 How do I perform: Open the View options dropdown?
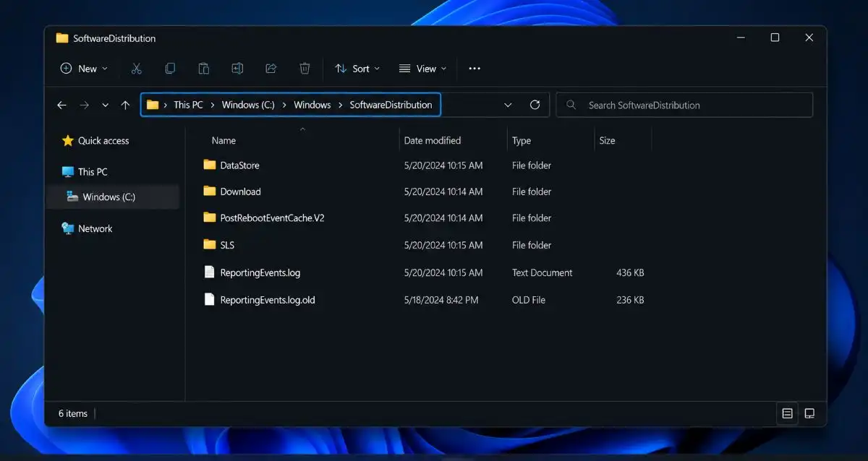point(423,69)
